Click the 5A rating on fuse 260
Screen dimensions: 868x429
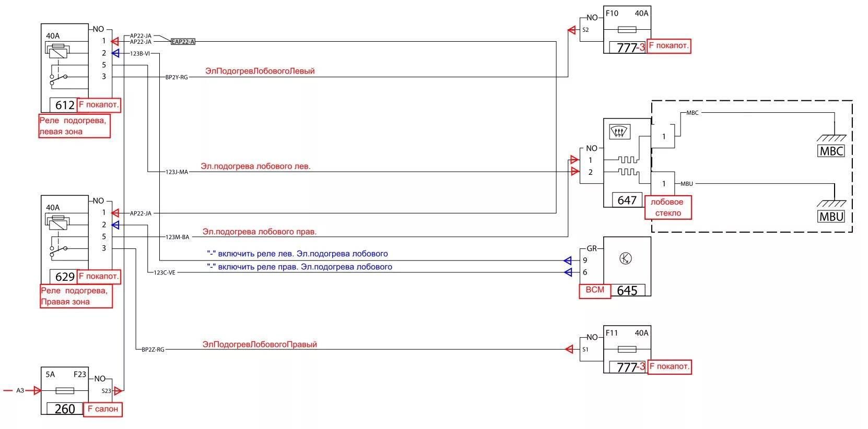[x=50, y=374]
